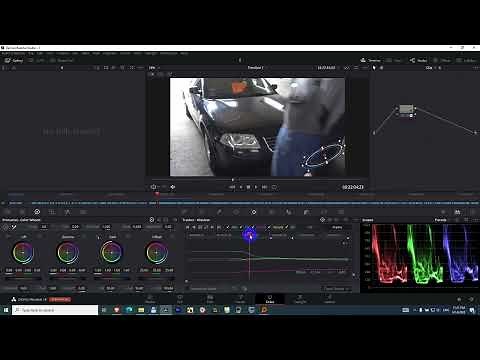This screenshot has height=360, width=480.
Task: Toggle the Pan tracking checkbox
Action: coord(228,227)
